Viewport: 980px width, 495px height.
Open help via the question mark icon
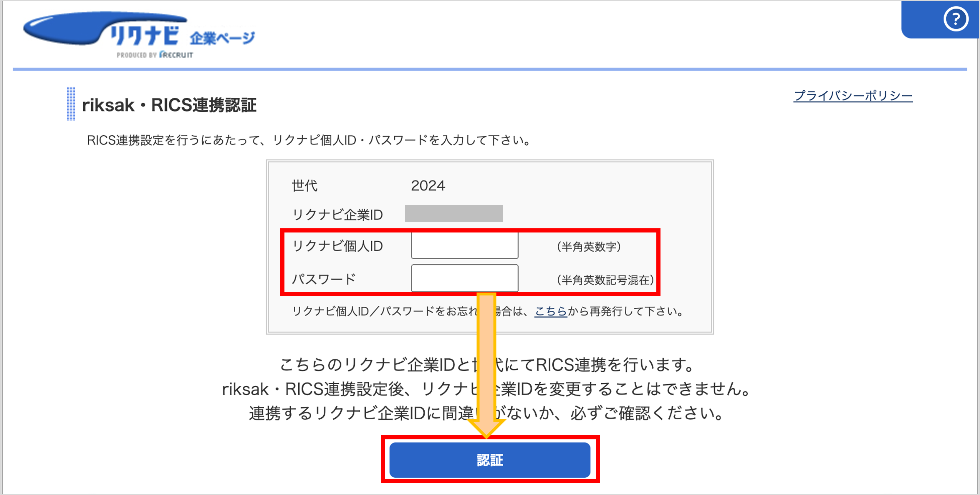(955, 19)
